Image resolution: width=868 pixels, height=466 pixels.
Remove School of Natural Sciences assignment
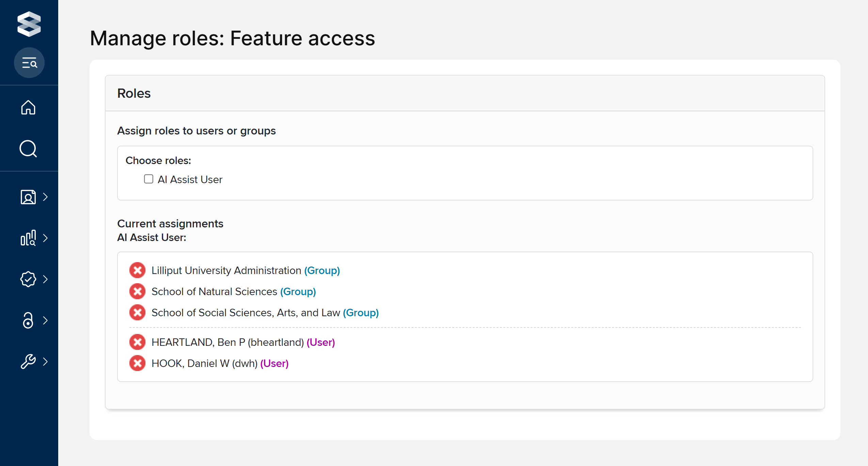point(137,291)
